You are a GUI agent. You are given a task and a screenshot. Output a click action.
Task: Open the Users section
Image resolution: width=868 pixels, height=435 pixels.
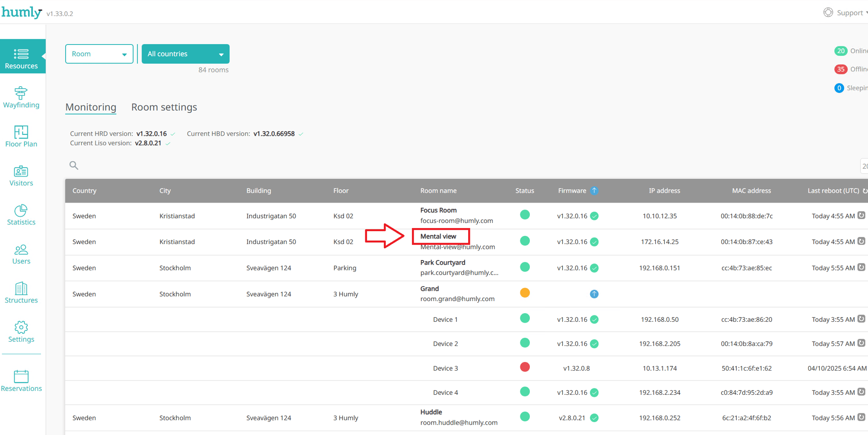point(21,254)
